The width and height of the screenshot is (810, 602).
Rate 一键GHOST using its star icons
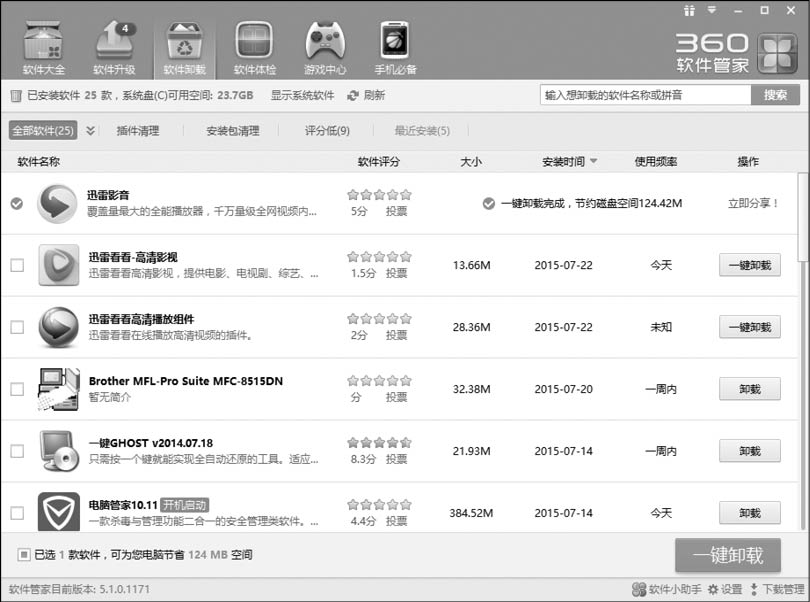point(379,443)
